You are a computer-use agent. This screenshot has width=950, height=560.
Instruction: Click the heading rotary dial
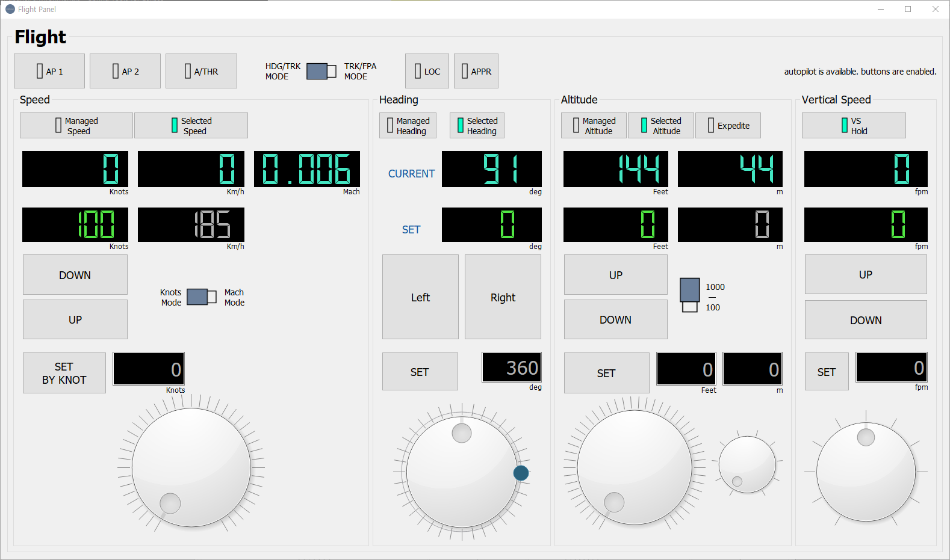[462, 472]
